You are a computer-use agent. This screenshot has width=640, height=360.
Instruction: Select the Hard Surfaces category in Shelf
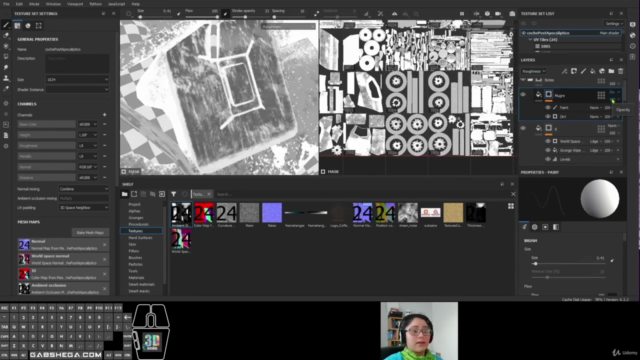pos(140,238)
